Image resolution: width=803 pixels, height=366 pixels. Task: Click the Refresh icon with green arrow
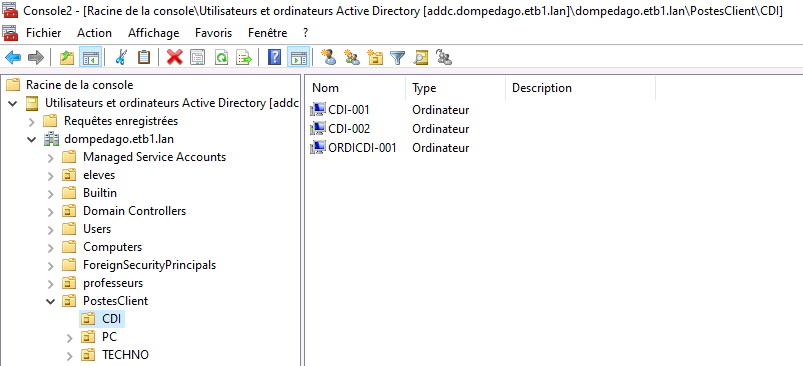coord(221,57)
